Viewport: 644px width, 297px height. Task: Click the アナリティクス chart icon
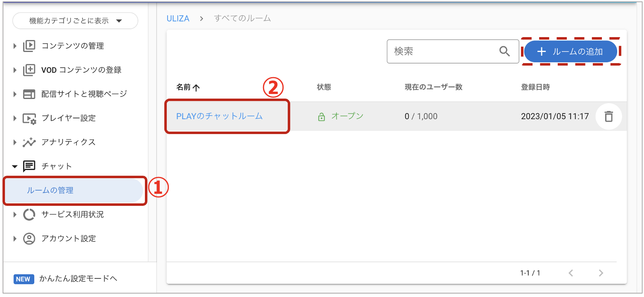pyautogui.click(x=29, y=142)
